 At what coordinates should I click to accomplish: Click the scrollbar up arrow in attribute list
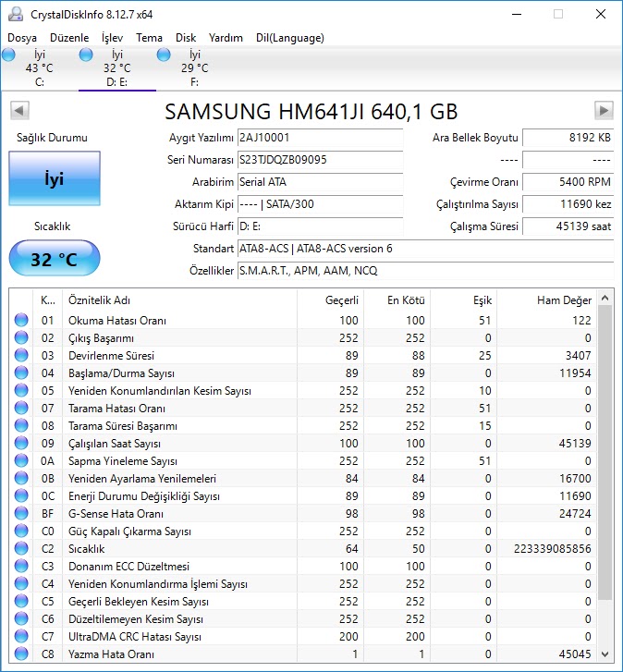605,298
